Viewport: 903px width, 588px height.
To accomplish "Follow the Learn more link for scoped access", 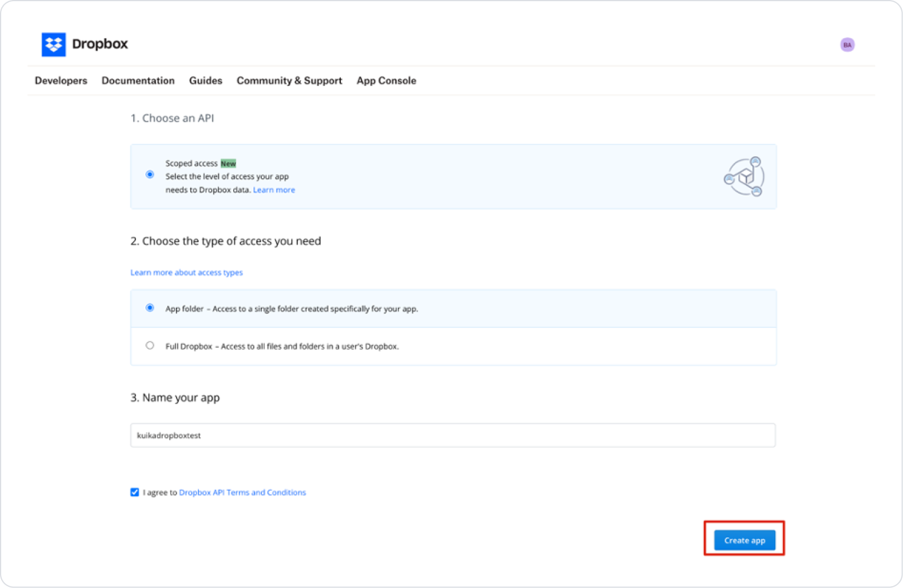I will [274, 190].
